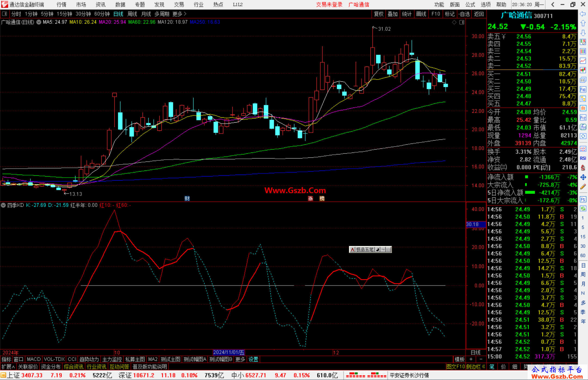This screenshot has width=588, height=380.
Task: Open the red-blue quote grid icon
Action: 583,51
